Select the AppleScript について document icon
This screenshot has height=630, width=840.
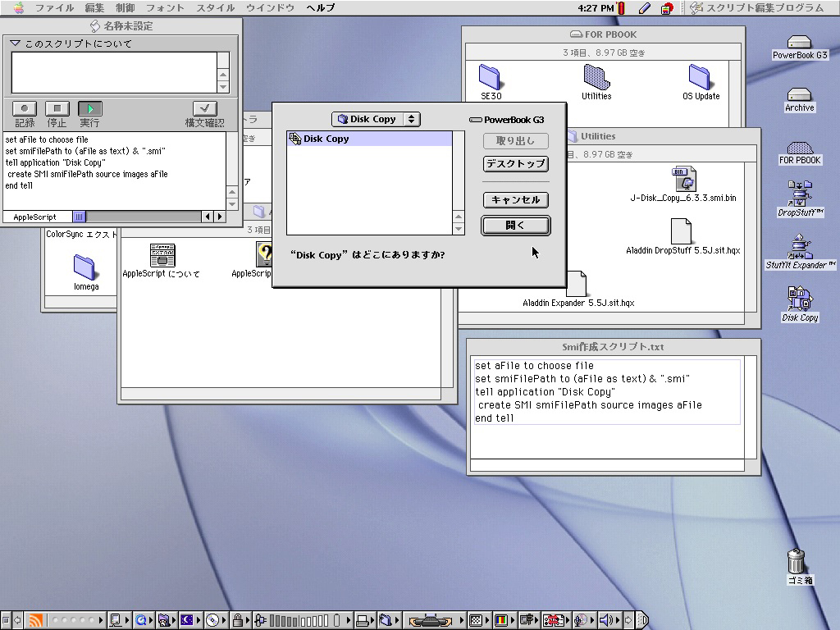[162, 254]
